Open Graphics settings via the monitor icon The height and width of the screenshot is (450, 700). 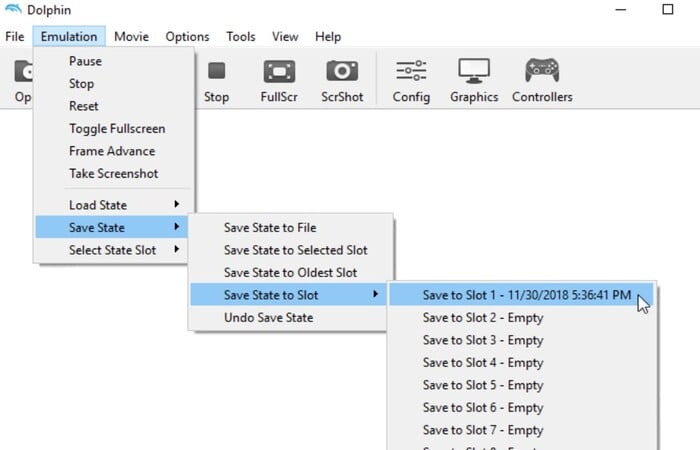point(474,71)
